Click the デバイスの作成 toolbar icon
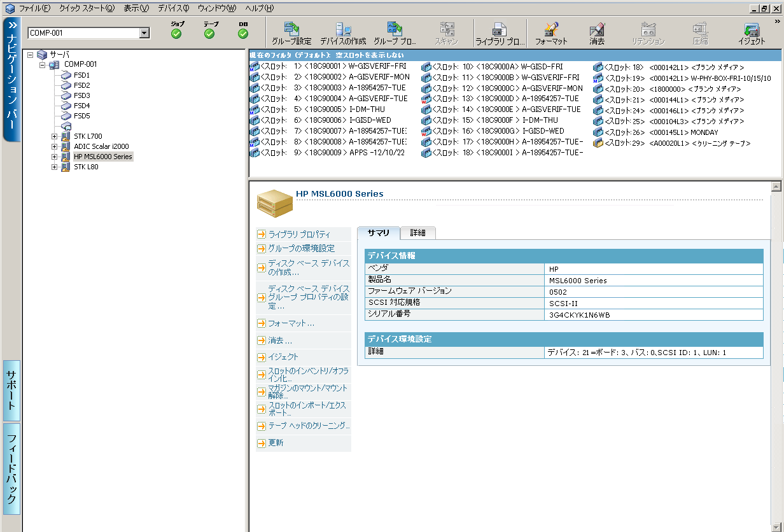Screen dimensions: 784x532 coord(343,32)
